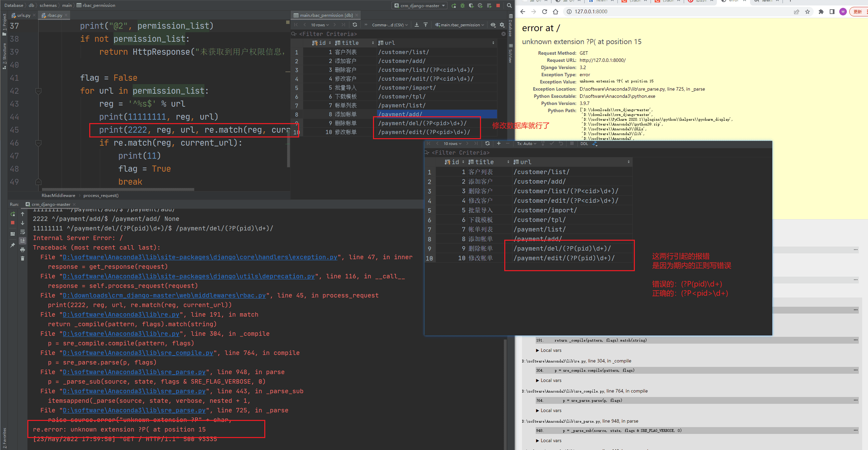
Task: Open the rbac.py middleware link in traceback
Action: click(x=164, y=295)
